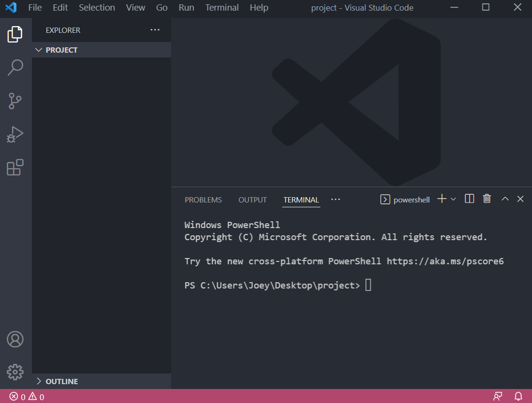Open the Selection menu
532x403 pixels.
pos(97,7)
